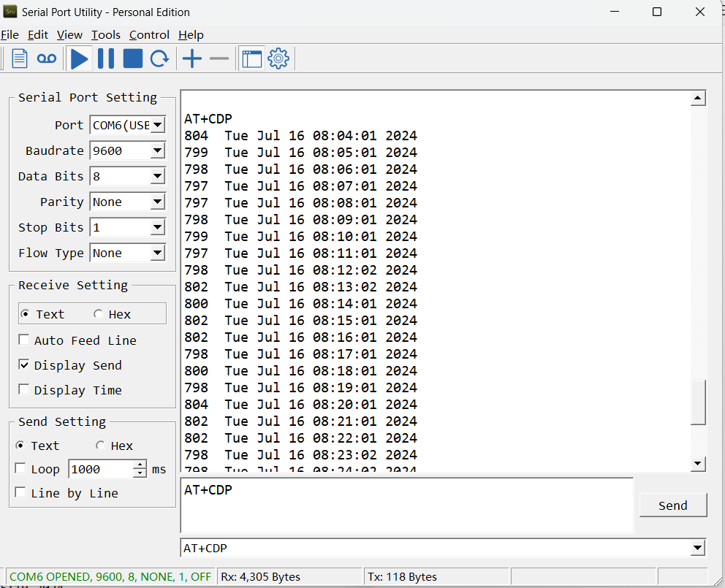The width and height of the screenshot is (725, 588).
Task: Click the log line with time 08:23:02
Action: click(300, 455)
